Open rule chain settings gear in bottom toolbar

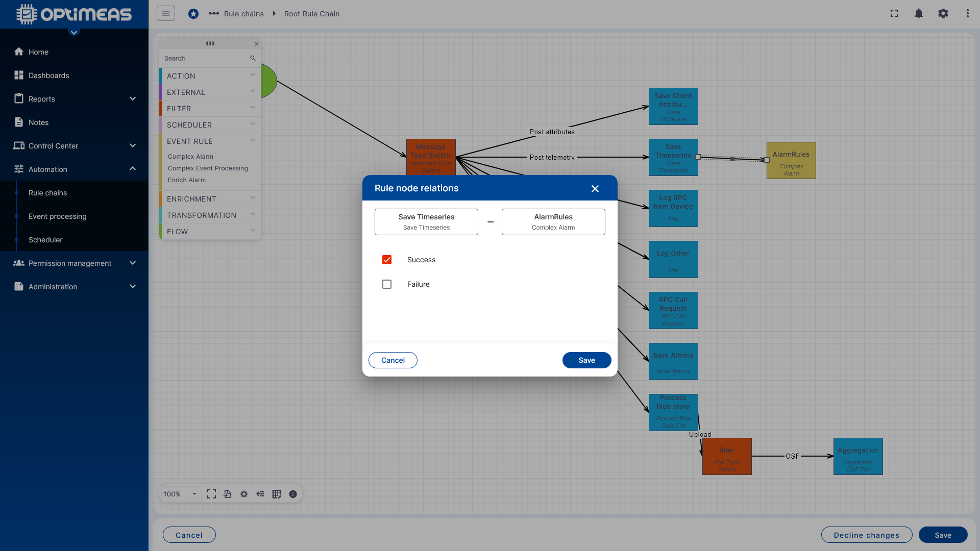(x=244, y=494)
